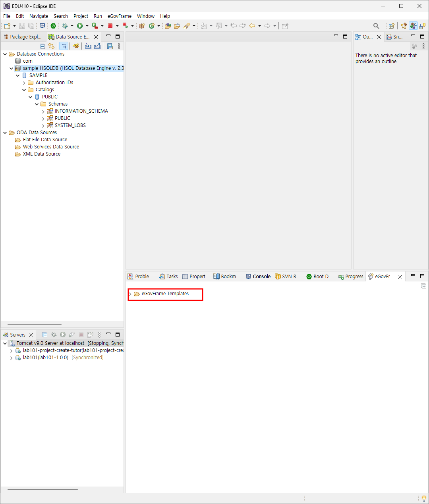Collapse the Database Connections node

tap(5, 54)
